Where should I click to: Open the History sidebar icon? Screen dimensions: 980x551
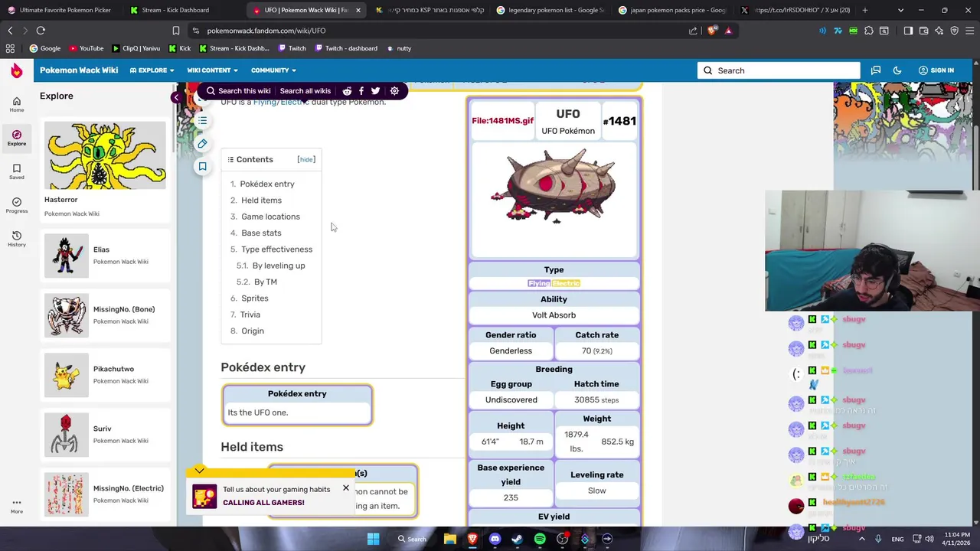16,239
